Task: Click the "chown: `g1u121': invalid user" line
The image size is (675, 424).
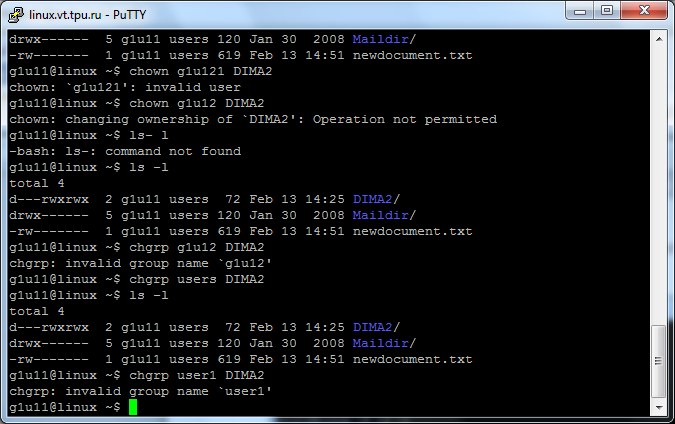Action: tap(125, 87)
